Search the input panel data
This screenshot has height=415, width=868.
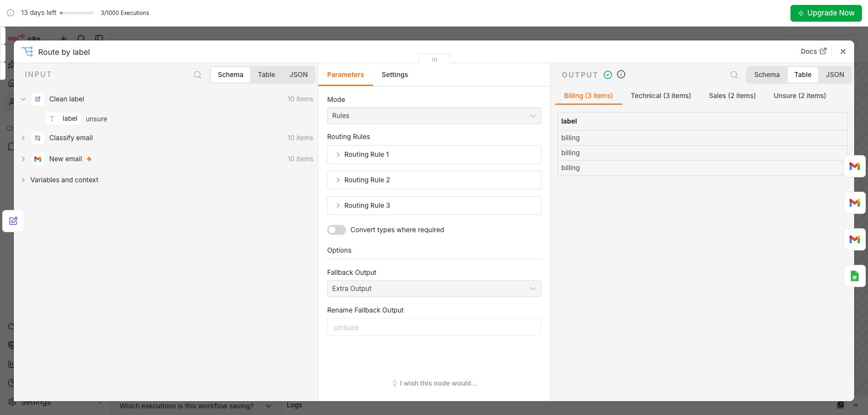coord(198,75)
